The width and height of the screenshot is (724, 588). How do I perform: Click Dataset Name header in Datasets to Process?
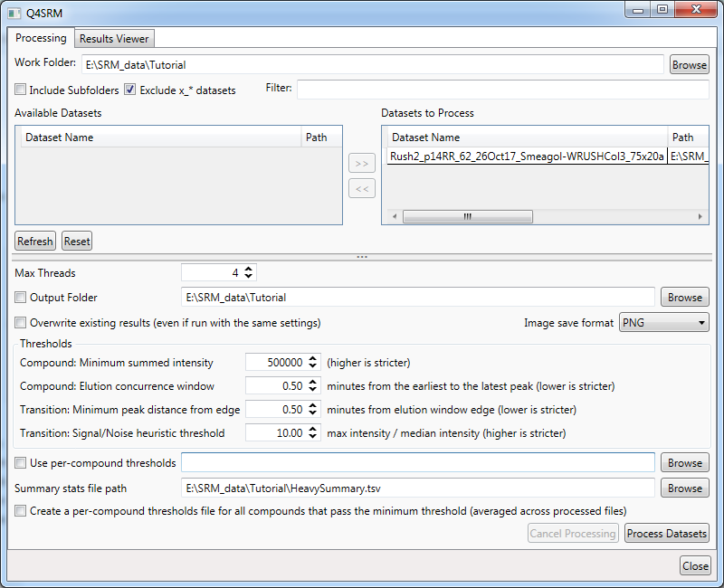pos(528,138)
